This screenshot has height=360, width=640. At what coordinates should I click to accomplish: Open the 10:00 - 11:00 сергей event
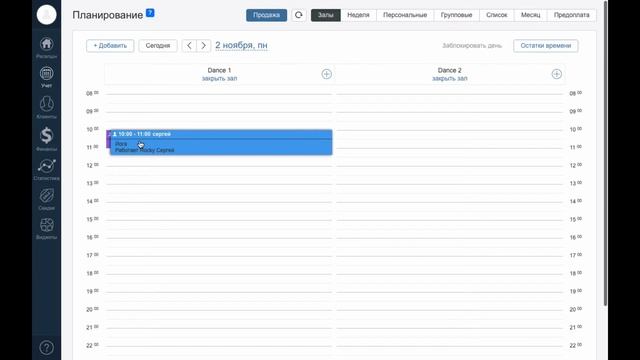[221, 142]
